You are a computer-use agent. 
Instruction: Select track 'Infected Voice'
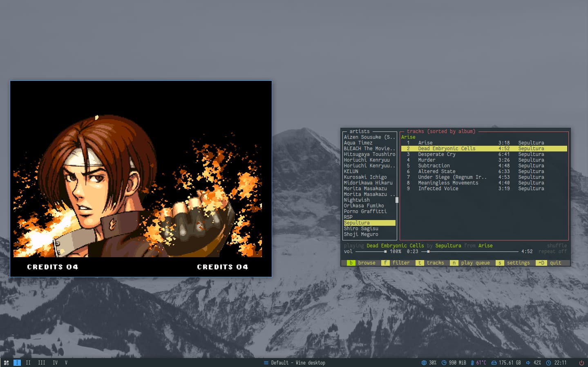pyautogui.click(x=484, y=189)
